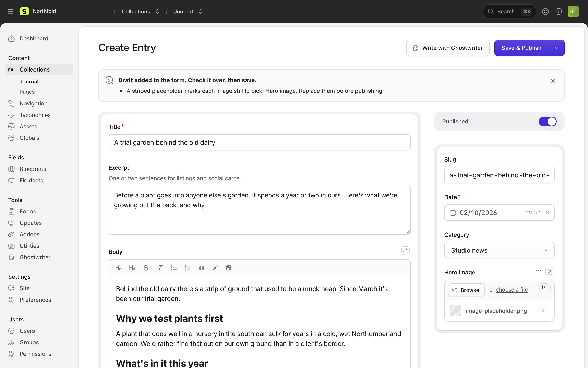Viewport: 588px width, 368px height.
Task: Toggle the hamburger sidebar menu
Action: [11, 11]
